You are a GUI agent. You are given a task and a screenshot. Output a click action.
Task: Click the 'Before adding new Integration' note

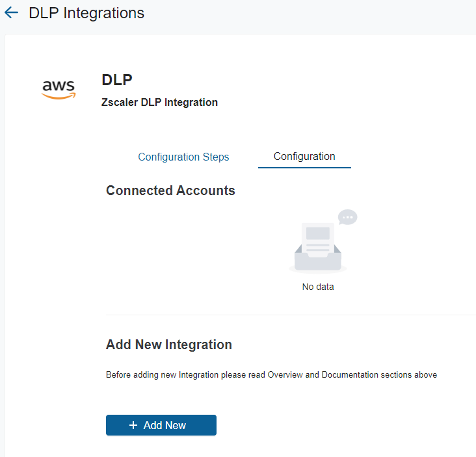(x=271, y=375)
